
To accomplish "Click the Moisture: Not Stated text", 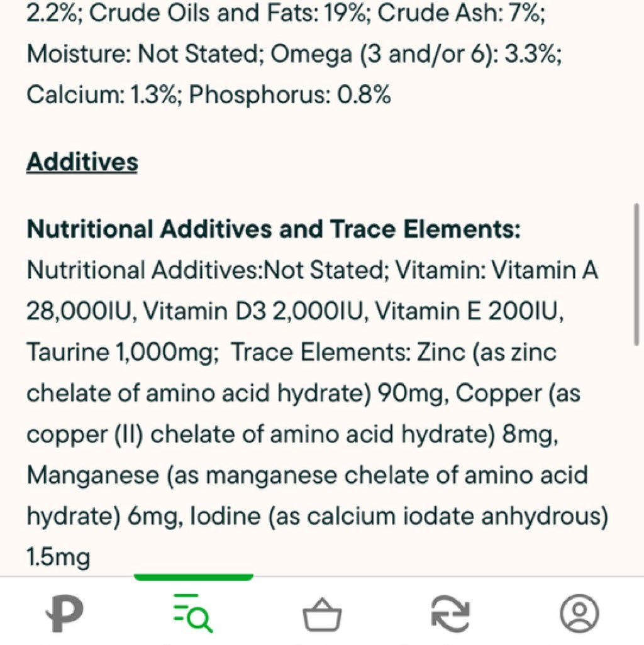I will 143,54.
